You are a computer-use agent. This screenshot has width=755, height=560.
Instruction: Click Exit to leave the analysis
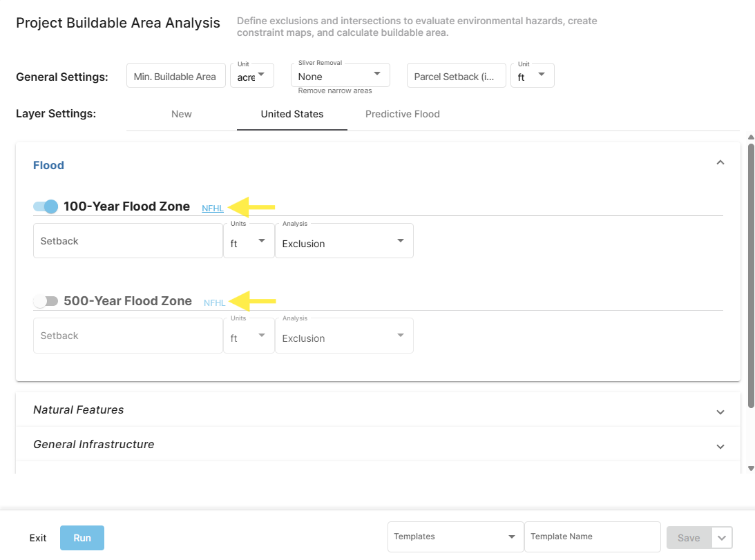(37, 537)
